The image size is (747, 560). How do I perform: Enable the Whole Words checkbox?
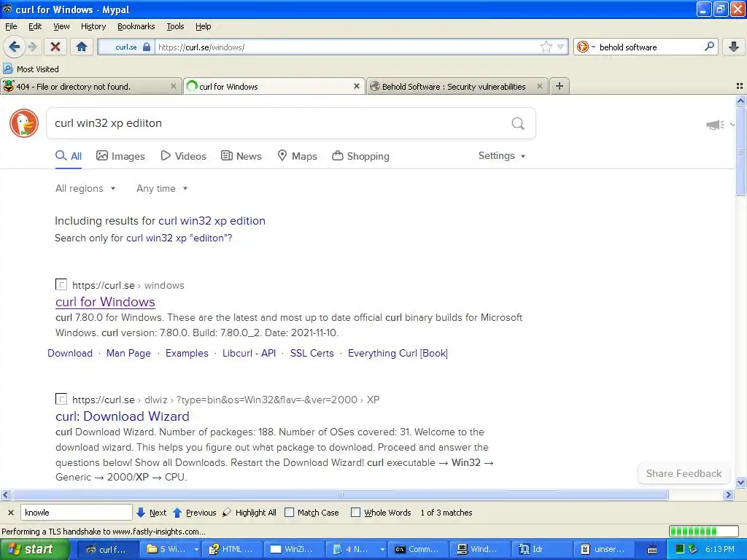(x=355, y=513)
